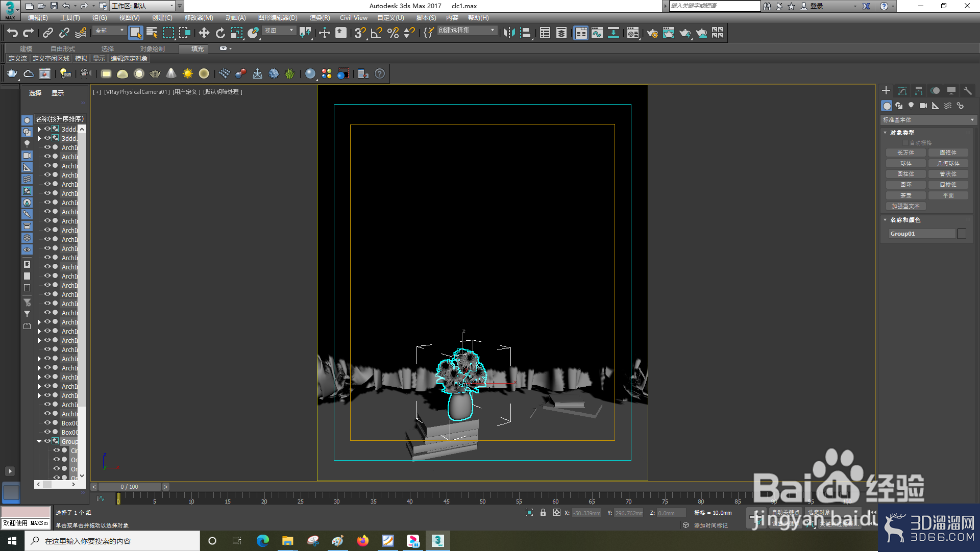
Task: Click the Group01 object name field
Action: (922, 234)
